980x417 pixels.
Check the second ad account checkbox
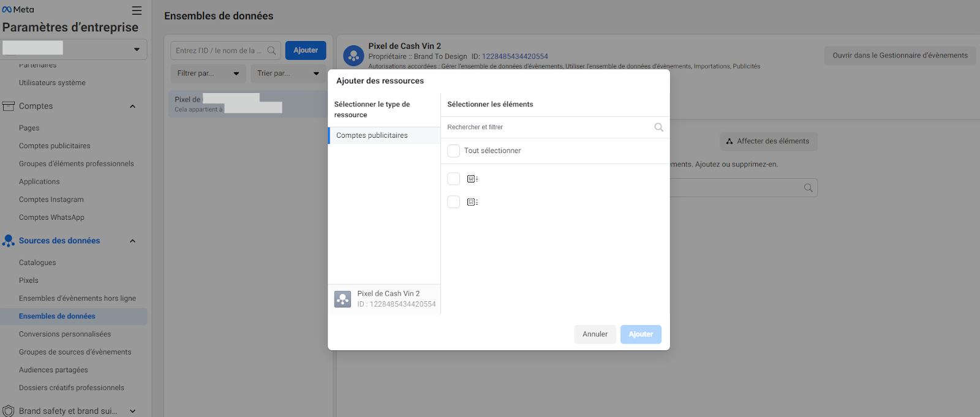tap(454, 202)
